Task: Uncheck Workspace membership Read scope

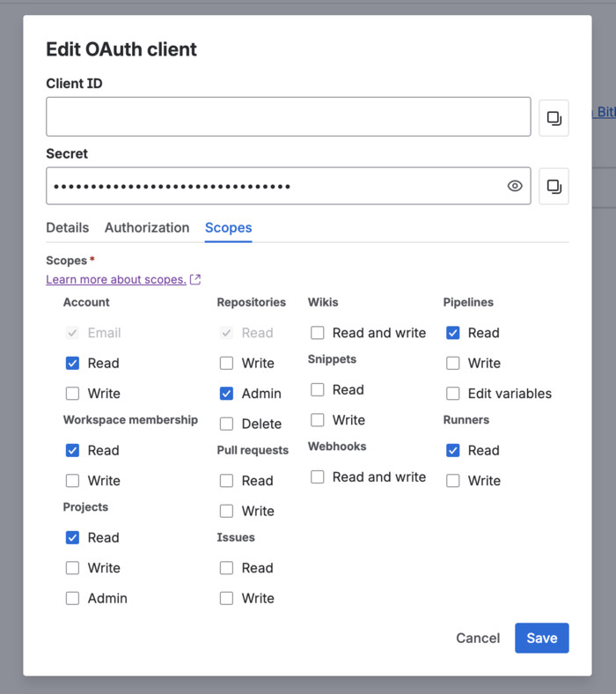Action: 72,450
